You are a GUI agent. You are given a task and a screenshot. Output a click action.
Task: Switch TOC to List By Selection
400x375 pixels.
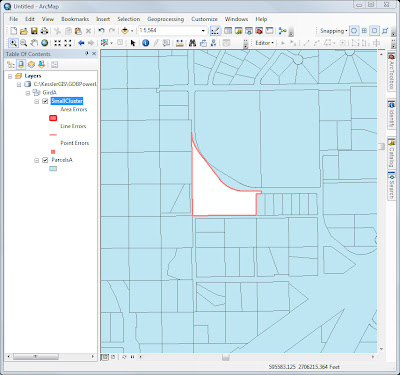(42, 64)
